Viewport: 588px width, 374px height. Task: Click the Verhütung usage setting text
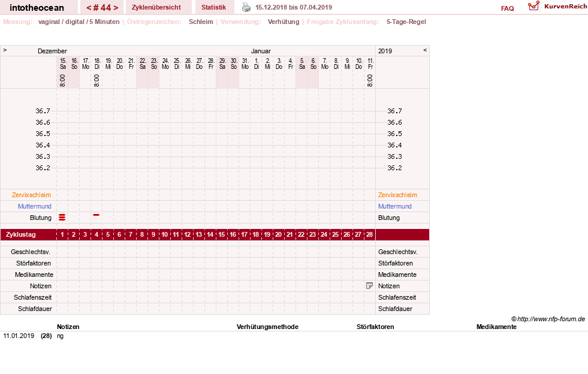(284, 22)
